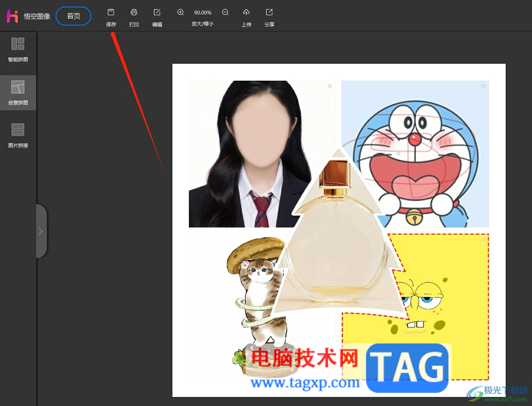Select the 图片拼接 image stitching tab
The image size is (532, 406).
(18, 135)
